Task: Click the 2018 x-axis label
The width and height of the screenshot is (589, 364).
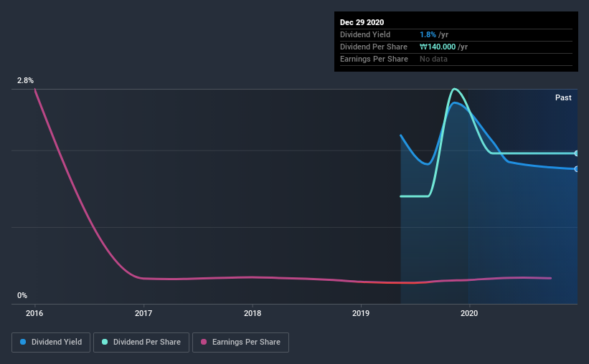Action: pyautogui.click(x=253, y=313)
